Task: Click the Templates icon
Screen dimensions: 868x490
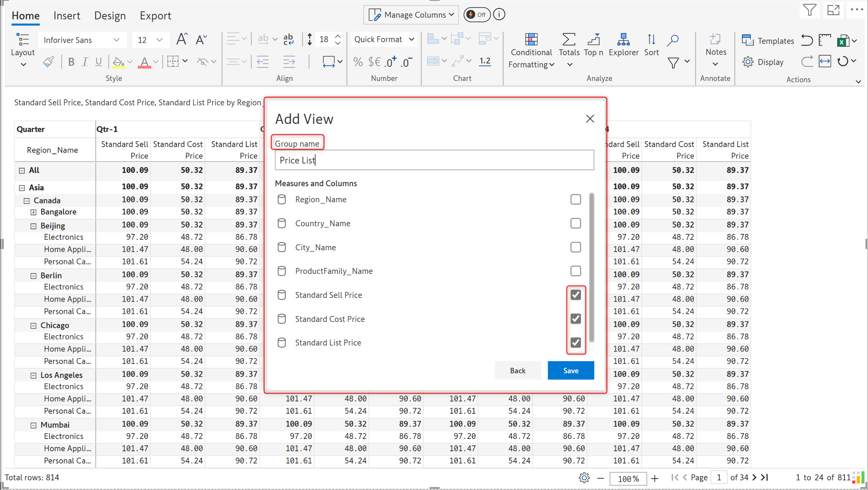Action: (x=747, y=40)
